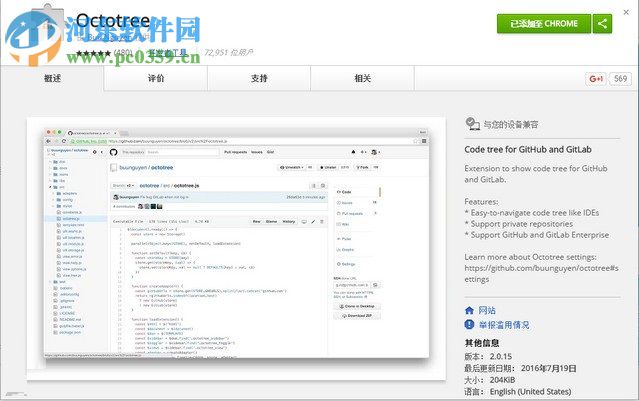This screenshot has height=401, width=639.
Task: Open the 开发者工具 category link
Action: [x=168, y=53]
